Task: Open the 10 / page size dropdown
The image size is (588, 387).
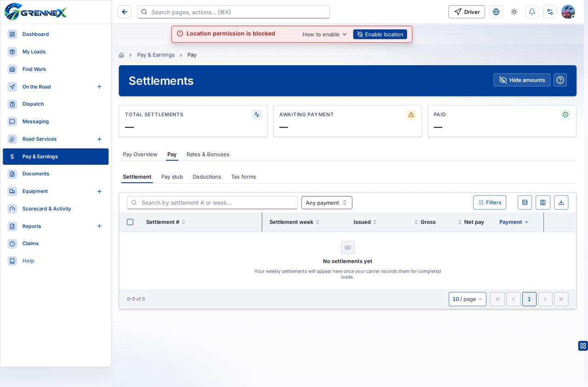Action: [x=468, y=299]
